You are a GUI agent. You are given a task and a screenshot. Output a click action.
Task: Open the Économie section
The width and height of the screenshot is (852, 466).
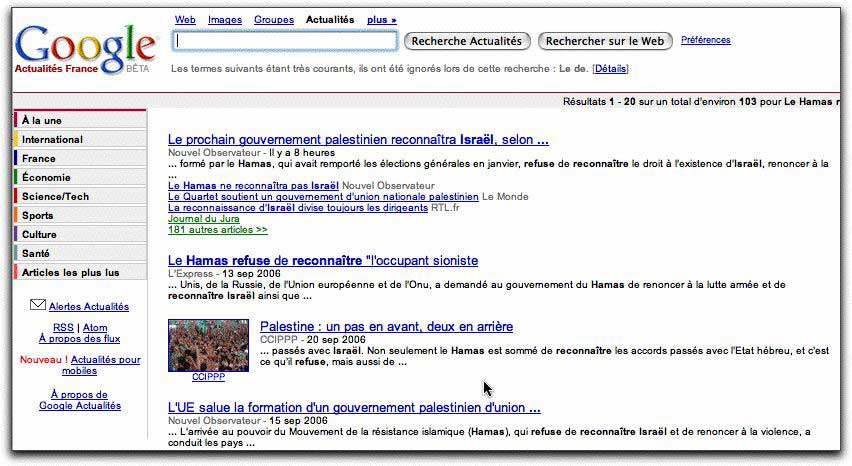(80, 177)
